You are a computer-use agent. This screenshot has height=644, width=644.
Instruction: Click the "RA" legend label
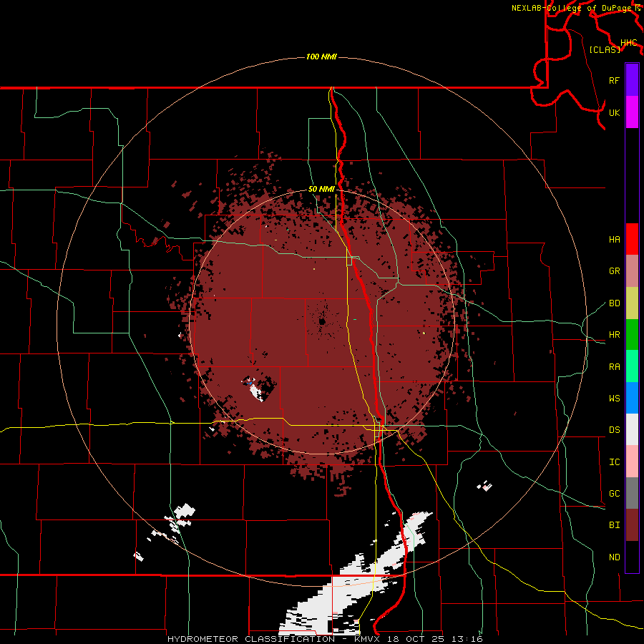tap(614, 367)
